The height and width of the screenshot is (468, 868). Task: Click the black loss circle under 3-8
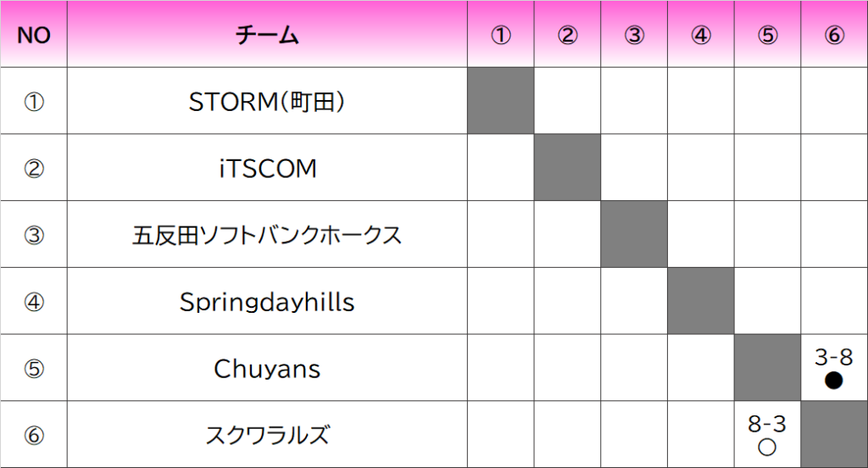click(834, 381)
